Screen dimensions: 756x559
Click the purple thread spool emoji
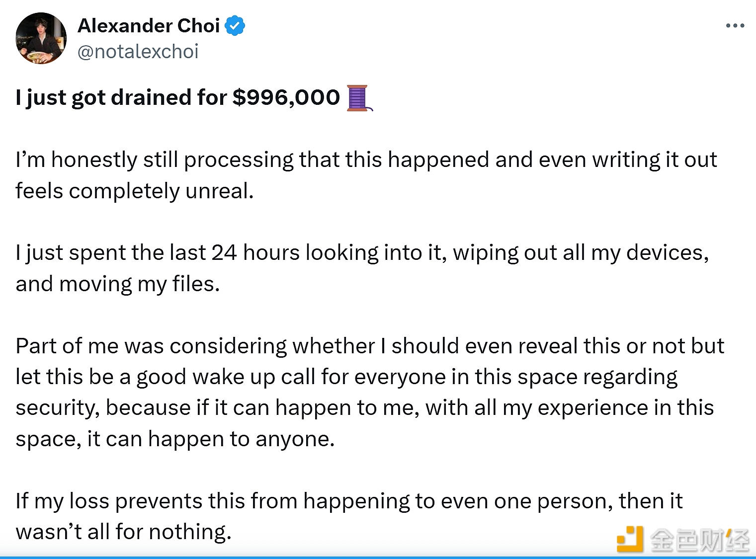point(358,97)
